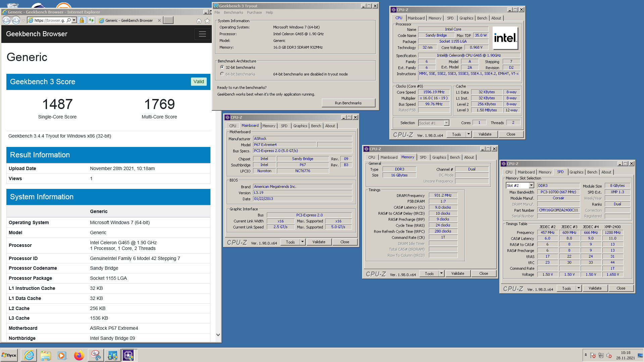Click the Valid badge
Image resolution: width=644 pixels, height=362 pixels.
tap(199, 82)
